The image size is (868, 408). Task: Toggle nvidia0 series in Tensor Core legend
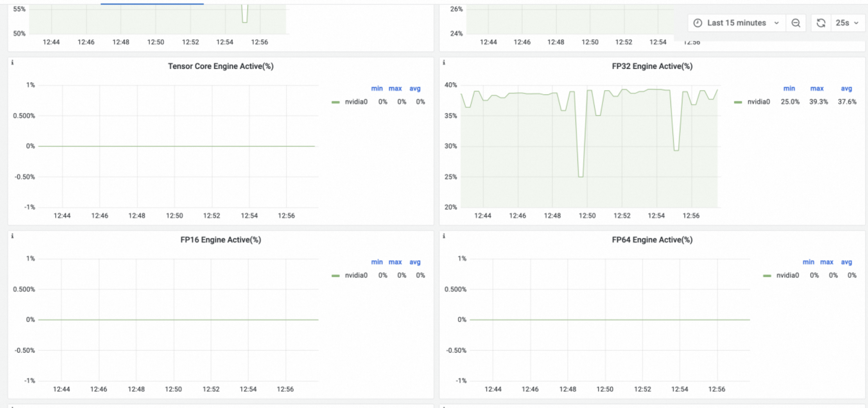coord(356,102)
